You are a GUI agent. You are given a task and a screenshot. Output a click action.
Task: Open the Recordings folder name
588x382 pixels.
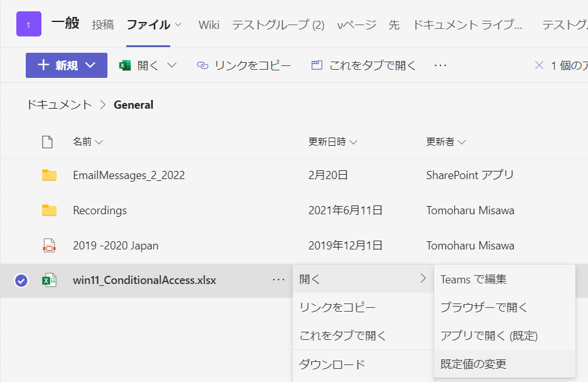click(x=100, y=210)
